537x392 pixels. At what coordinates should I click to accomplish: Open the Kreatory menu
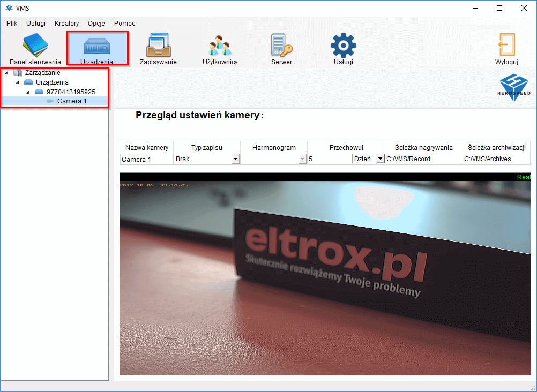click(x=66, y=24)
